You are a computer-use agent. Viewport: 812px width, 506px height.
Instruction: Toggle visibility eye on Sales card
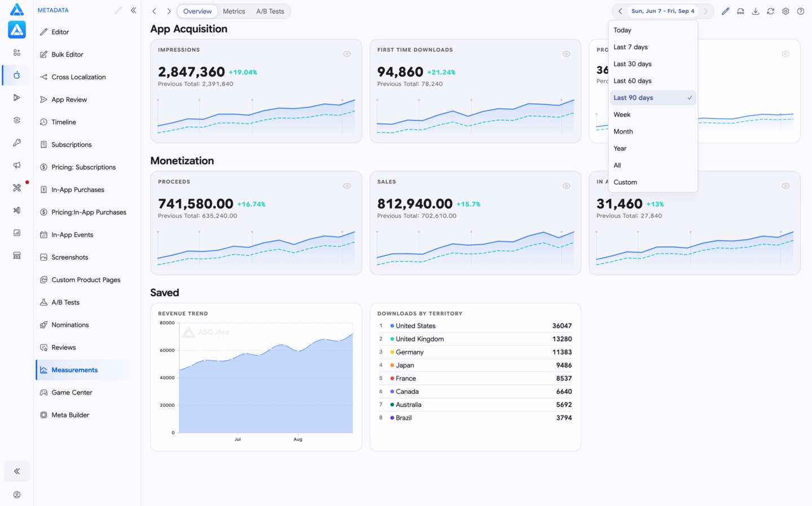click(566, 186)
